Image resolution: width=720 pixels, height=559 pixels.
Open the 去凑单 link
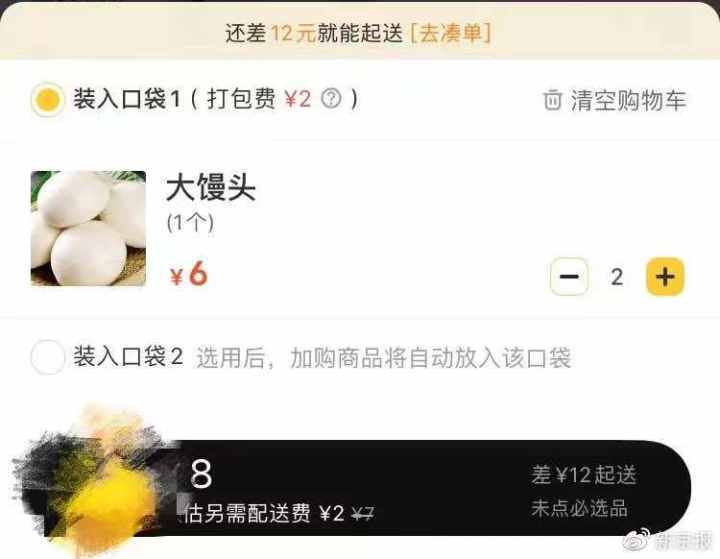click(x=450, y=33)
